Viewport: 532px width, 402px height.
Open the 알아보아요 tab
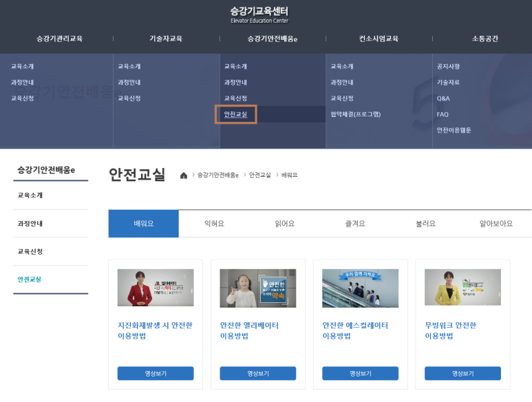click(x=496, y=224)
